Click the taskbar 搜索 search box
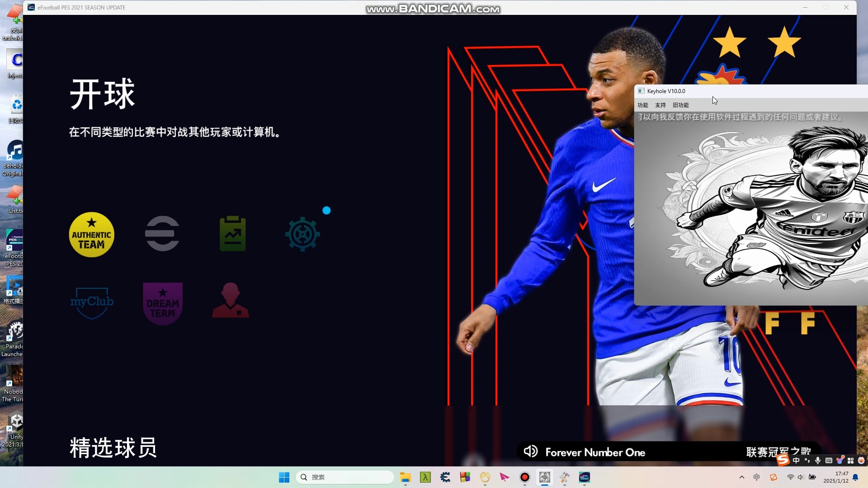The image size is (868, 488). click(x=344, y=477)
